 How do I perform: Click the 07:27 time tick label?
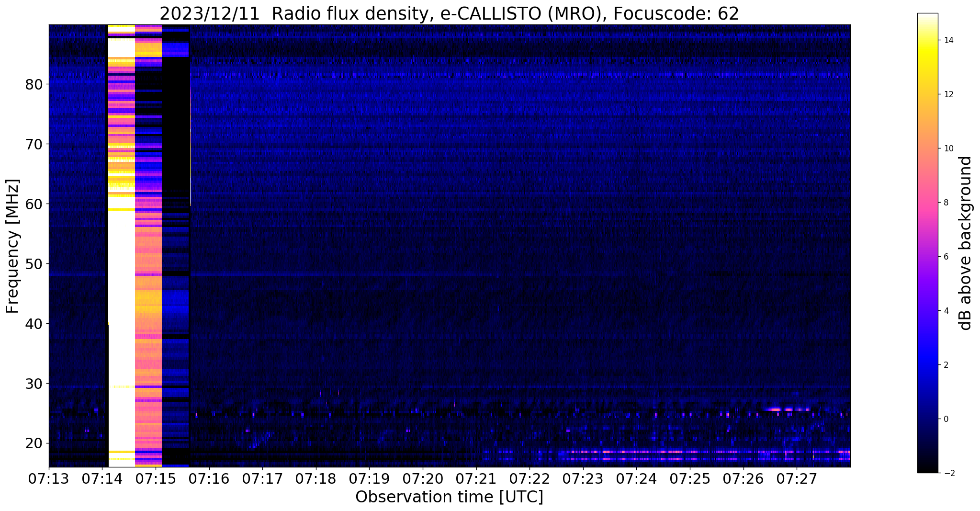coord(797,479)
